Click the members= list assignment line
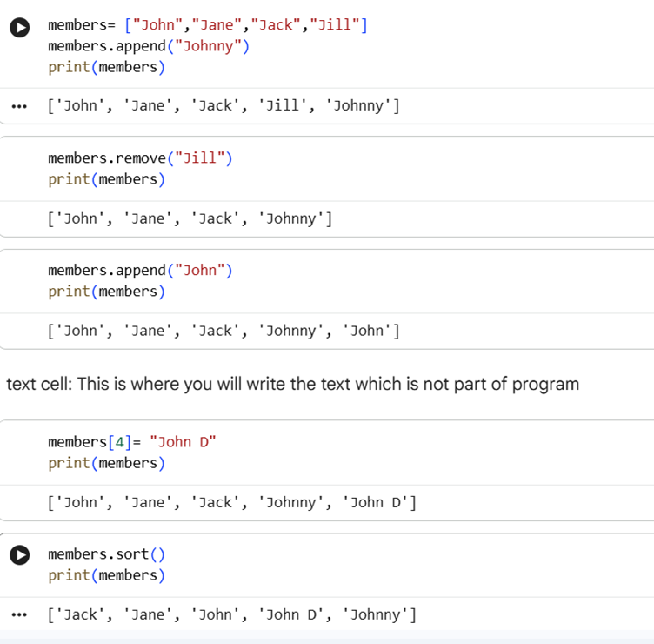Image resolution: width=654 pixels, height=644 pixels. click(207, 25)
